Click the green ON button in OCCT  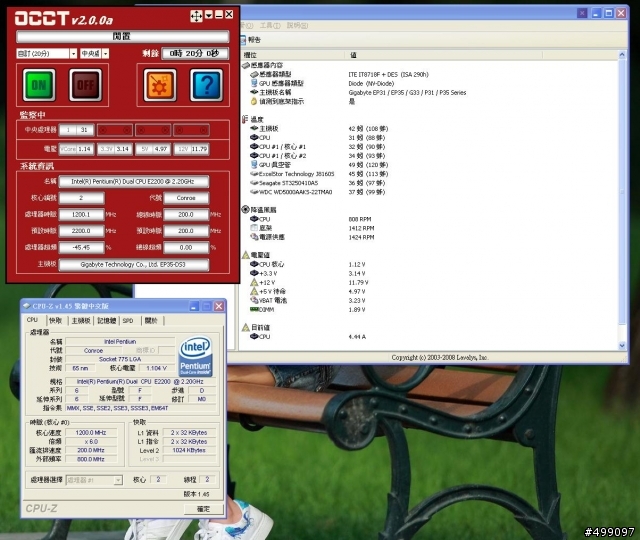39,85
